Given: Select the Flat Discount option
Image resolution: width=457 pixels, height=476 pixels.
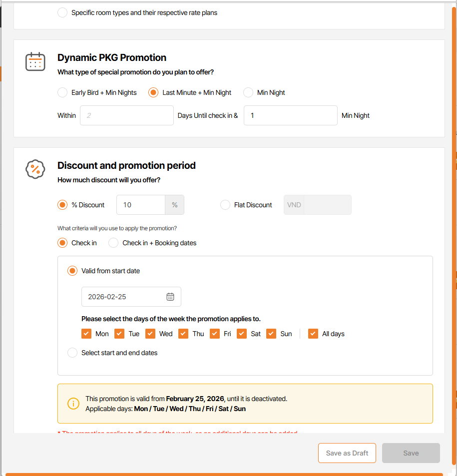Looking at the screenshot, I should click(x=225, y=205).
